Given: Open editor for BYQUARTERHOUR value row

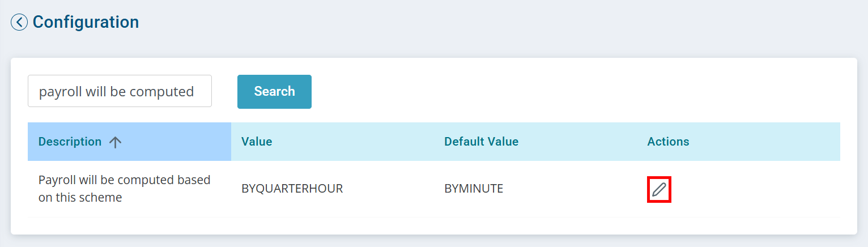Looking at the screenshot, I should [x=659, y=189].
